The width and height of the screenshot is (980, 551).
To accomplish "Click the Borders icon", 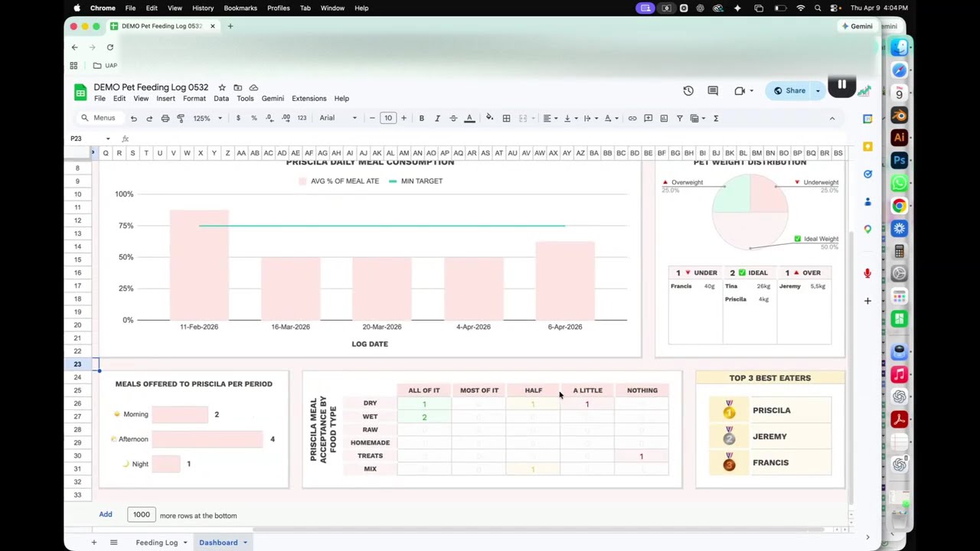I will [x=506, y=119].
